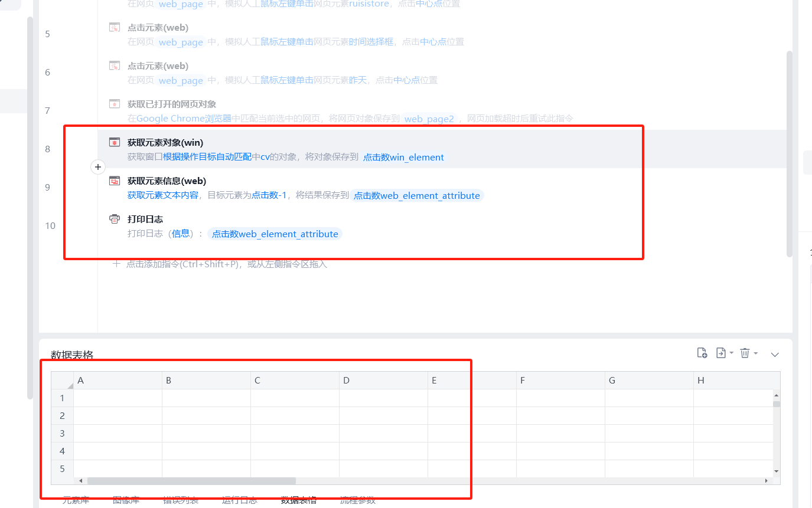Click line number 10 in the flow editor
Image resolution: width=812 pixels, height=508 pixels.
click(x=50, y=226)
